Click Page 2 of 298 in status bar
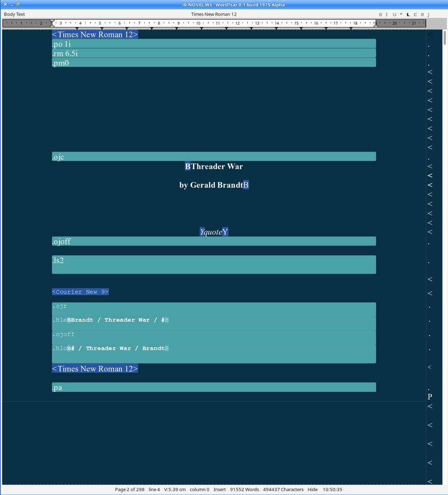 click(129, 490)
